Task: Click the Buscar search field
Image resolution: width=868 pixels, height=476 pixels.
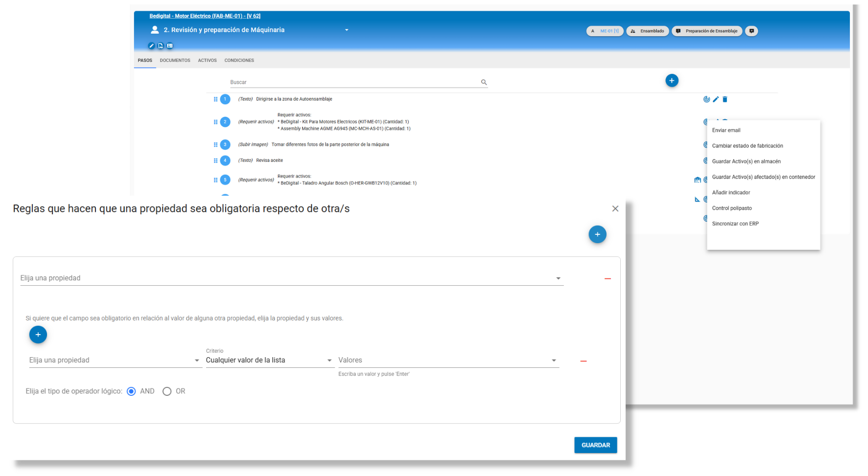Action: pyautogui.click(x=352, y=82)
